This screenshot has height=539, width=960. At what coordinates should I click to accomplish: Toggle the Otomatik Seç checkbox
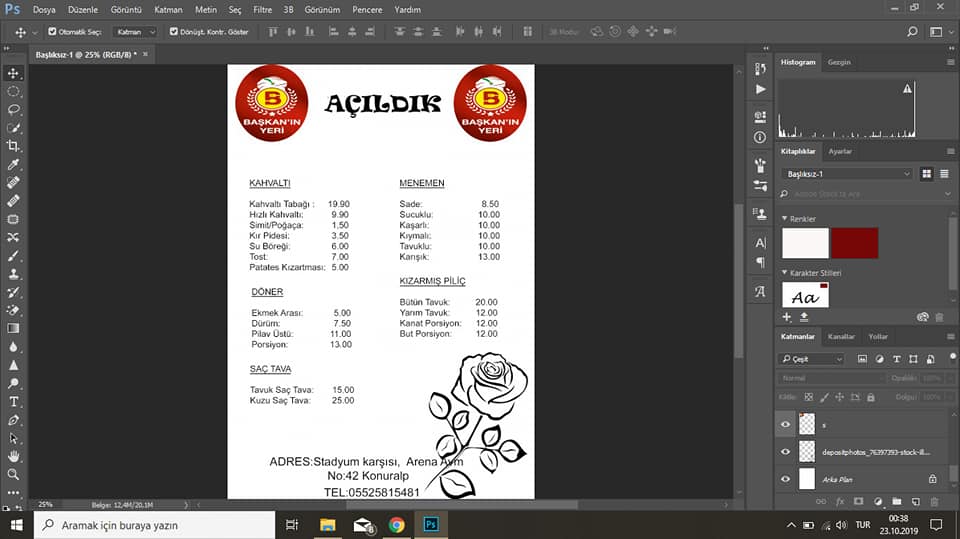[x=52, y=31]
